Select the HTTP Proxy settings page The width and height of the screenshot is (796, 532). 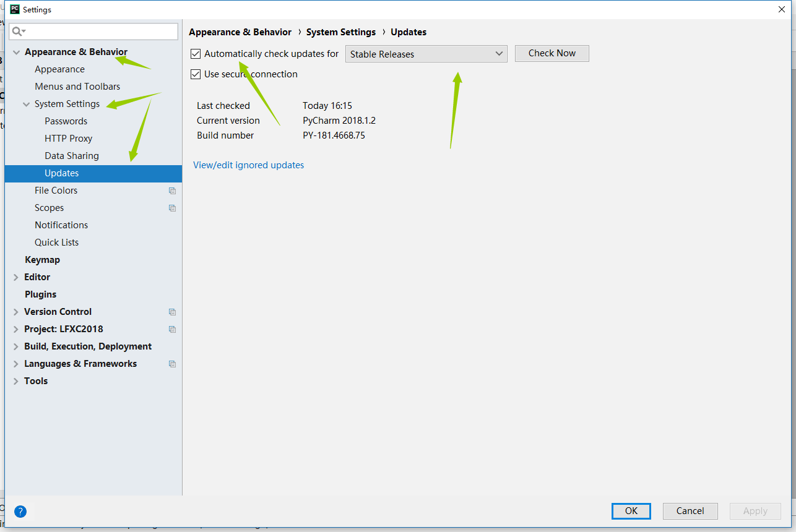coord(68,139)
